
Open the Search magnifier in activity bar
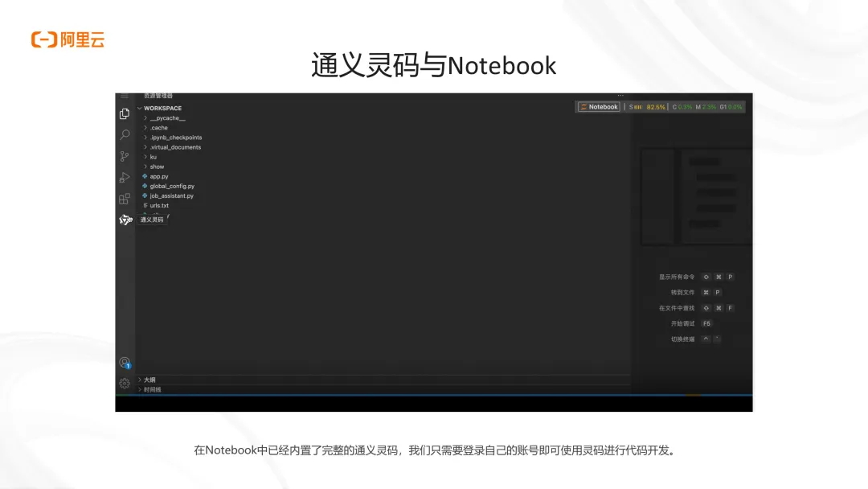[x=125, y=134]
